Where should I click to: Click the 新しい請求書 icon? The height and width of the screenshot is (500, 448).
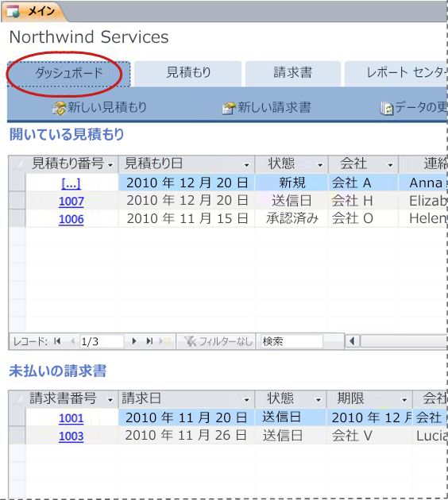tap(229, 108)
